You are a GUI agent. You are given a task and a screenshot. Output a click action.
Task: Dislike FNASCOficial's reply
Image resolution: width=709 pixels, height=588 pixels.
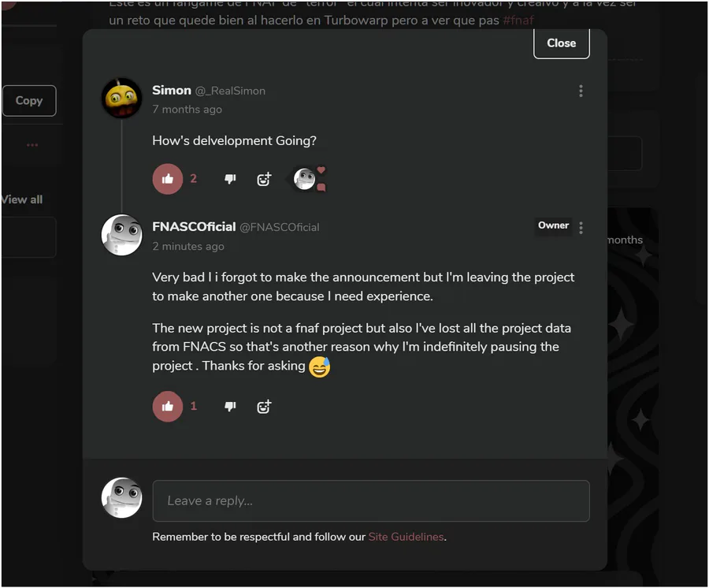[x=230, y=407]
